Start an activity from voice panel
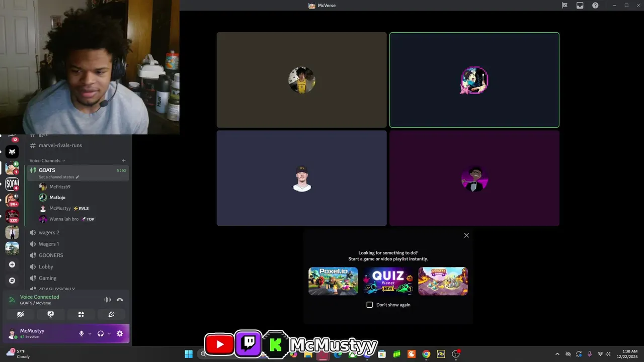Viewport: 644px width, 362px height. point(81,314)
